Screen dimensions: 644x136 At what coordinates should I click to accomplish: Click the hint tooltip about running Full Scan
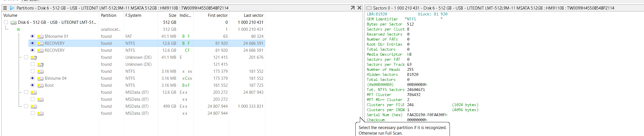coord(403,130)
